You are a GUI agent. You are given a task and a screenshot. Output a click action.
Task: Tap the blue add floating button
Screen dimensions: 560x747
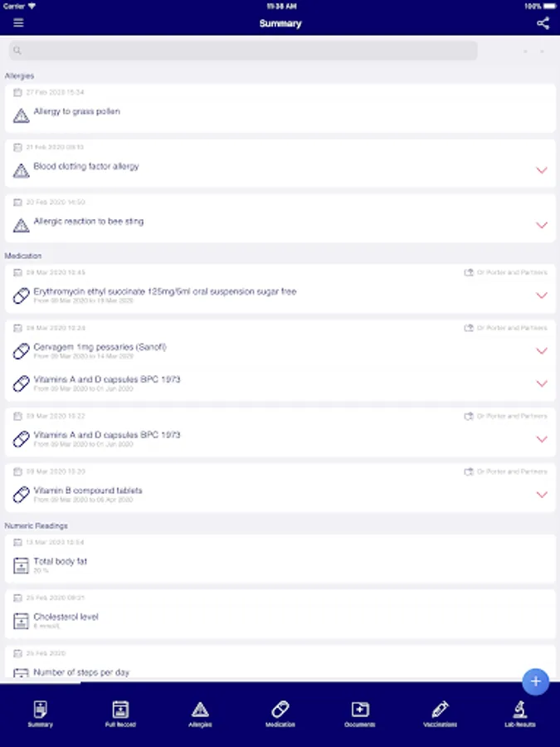coord(535,681)
